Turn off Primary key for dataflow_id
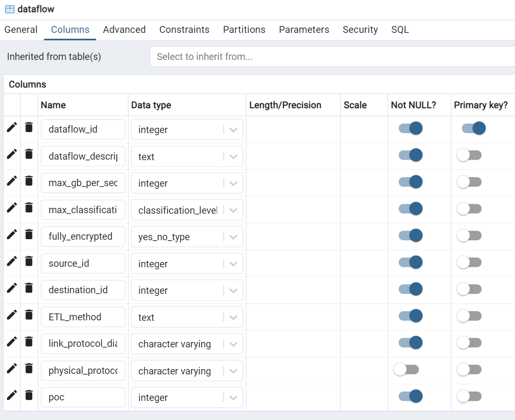 [474, 128]
